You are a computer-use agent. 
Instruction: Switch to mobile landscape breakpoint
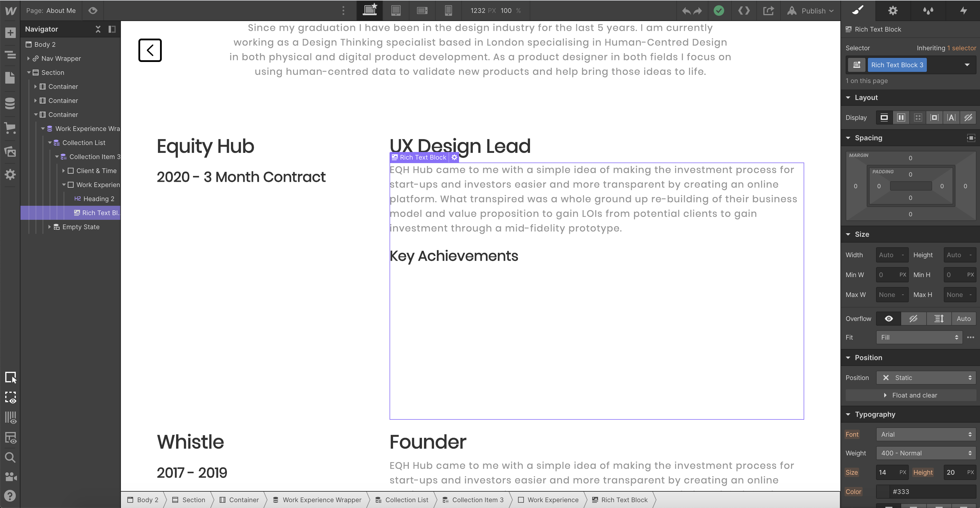point(422,10)
